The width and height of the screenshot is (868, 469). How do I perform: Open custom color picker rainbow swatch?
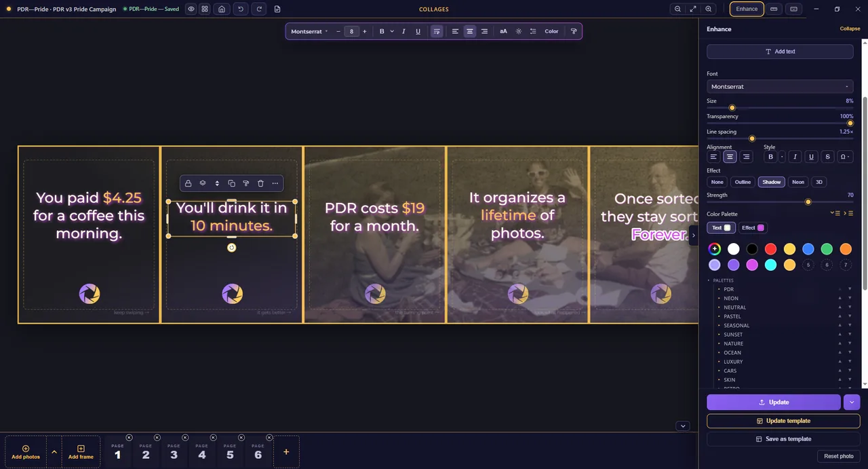tap(715, 249)
